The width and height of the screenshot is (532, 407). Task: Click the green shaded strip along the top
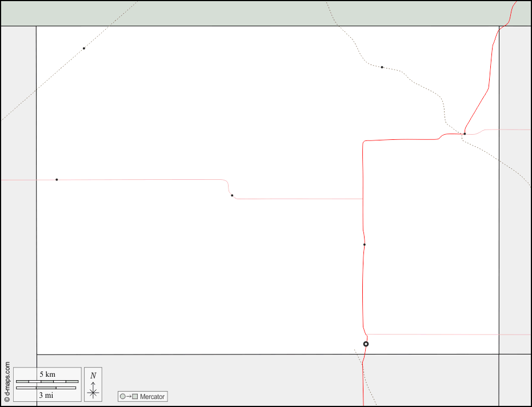pos(229,13)
